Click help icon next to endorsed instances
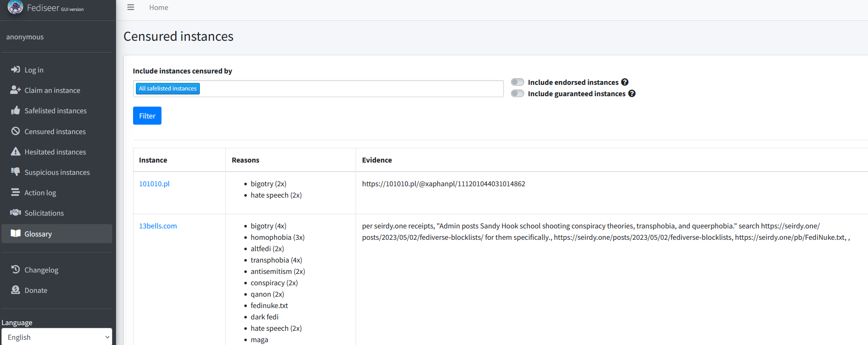This screenshot has height=345, width=868. (x=625, y=82)
